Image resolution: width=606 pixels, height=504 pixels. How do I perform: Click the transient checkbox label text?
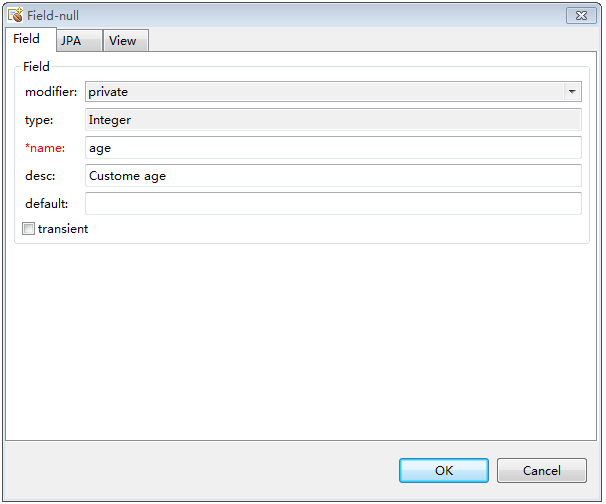tap(63, 229)
